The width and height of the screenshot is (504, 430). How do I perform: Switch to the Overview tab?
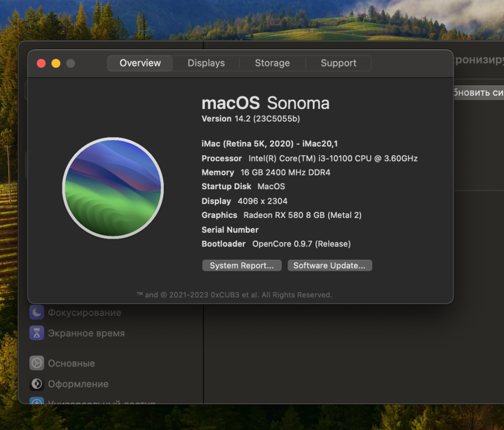click(x=140, y=63)
